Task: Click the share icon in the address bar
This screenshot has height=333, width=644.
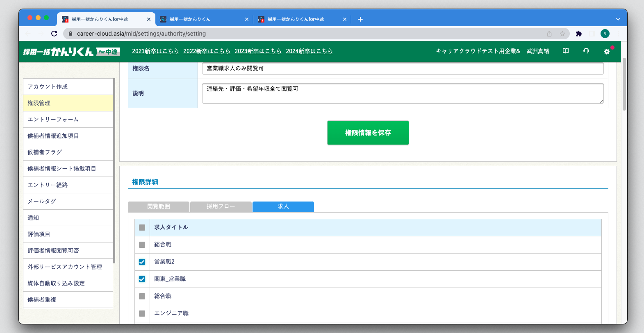Action: 549,34
